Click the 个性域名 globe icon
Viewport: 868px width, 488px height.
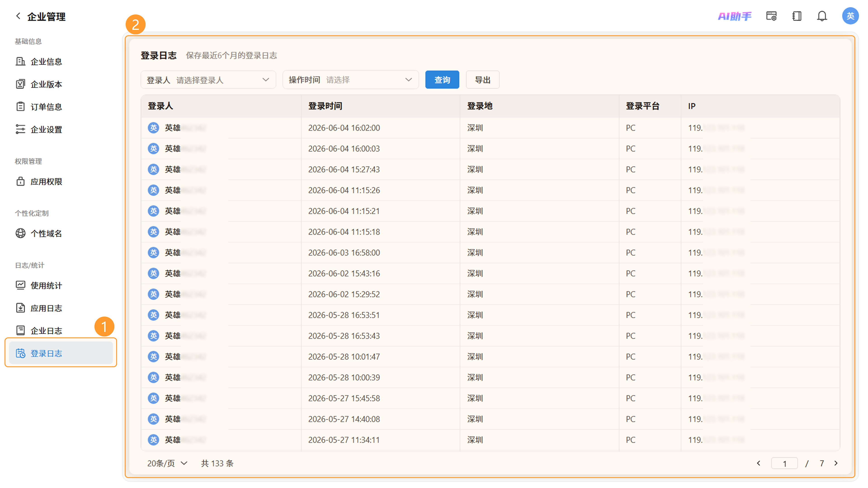click(21, 233)
